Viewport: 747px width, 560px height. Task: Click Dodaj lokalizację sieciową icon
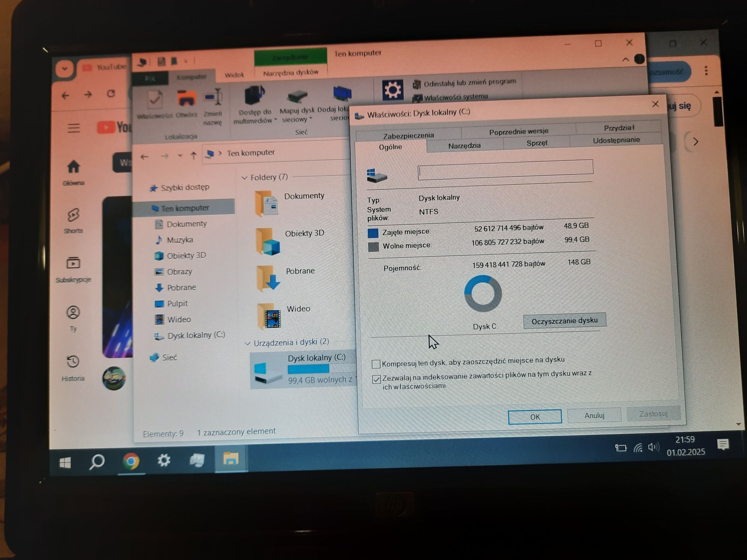(x=342, y=93)
